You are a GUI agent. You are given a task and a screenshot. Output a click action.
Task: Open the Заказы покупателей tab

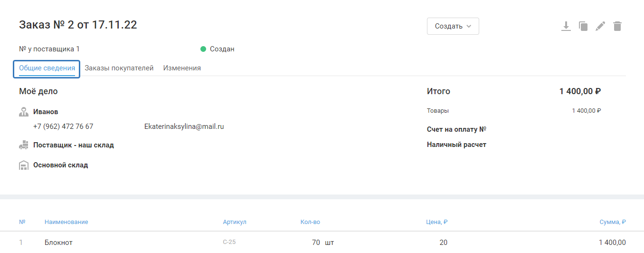click(x=119, y=68)
